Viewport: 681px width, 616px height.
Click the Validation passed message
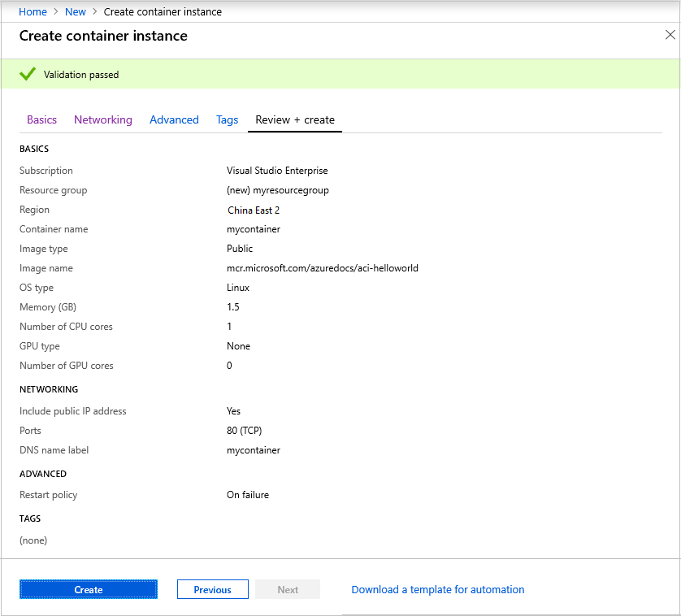pos(81,75)
